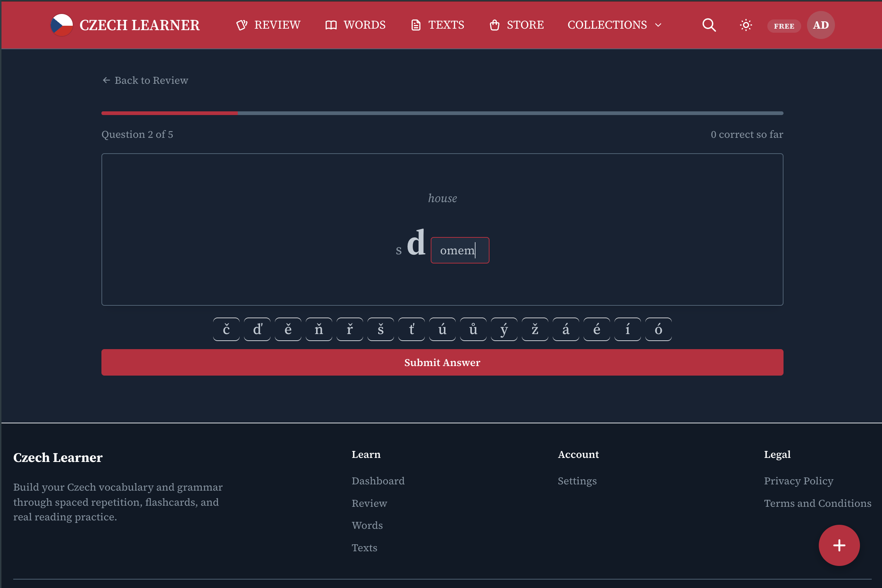
Task: Insert the ě character key
Action: [x=288, y=329]
